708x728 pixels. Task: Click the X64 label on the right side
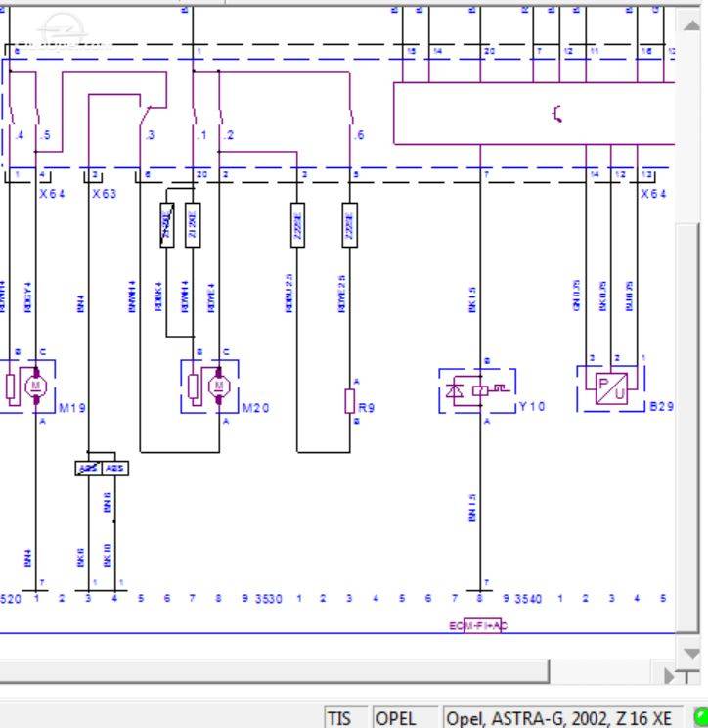tap(653, 194)
